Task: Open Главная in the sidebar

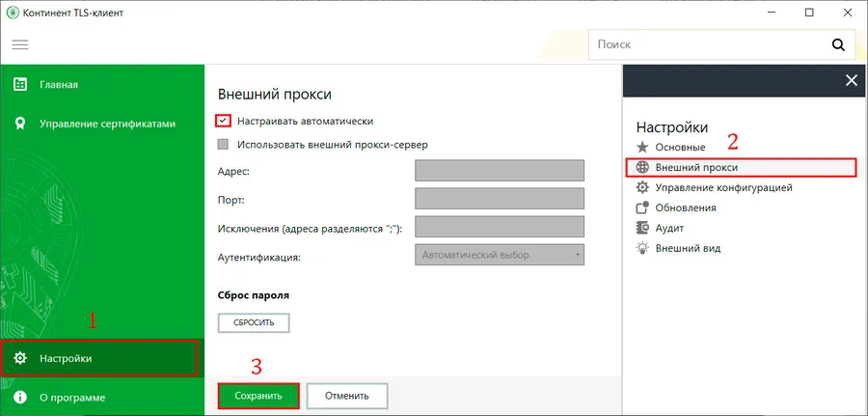Action: click(x=102, y=85)
